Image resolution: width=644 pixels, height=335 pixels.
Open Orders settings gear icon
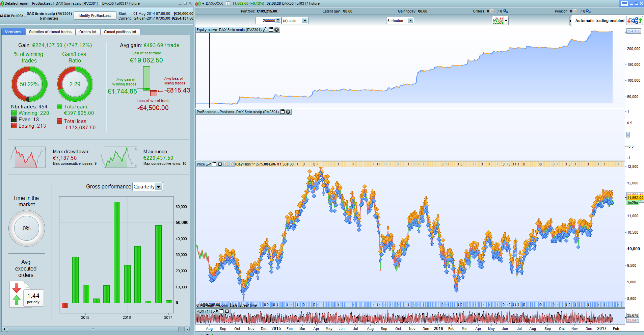pos(505,11)
